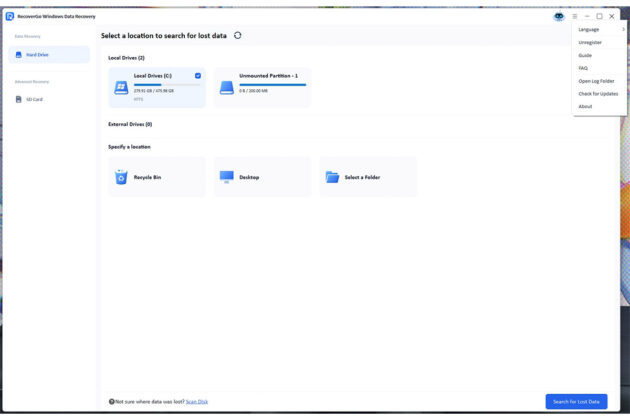Viewport: 630px width, 420px height.
Task: Click the question mark help icon at bottom
Action: coord(112,402)
